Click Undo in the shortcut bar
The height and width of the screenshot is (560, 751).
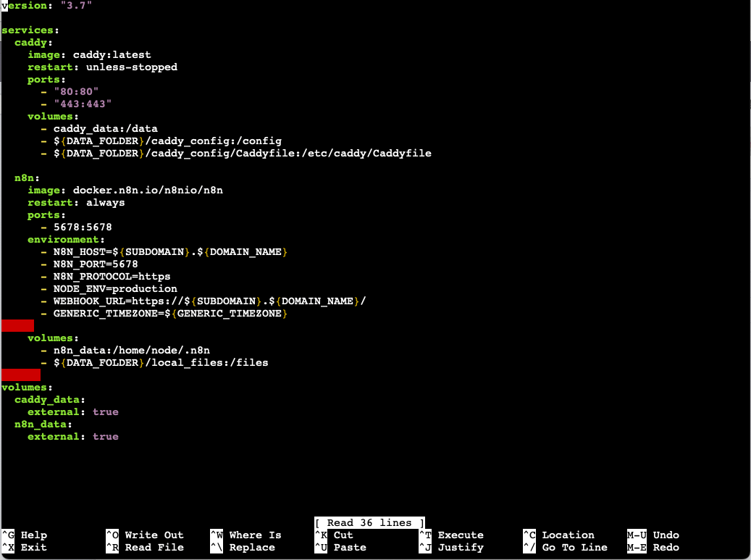click(665, 535)
